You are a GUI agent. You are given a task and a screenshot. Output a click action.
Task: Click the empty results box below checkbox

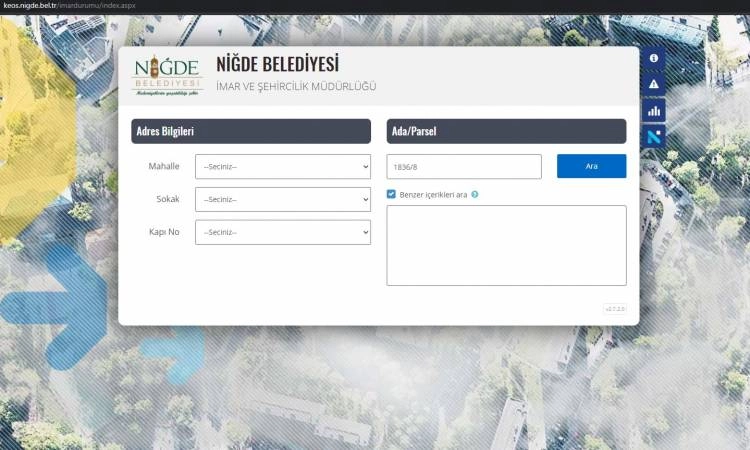[506, 245]
